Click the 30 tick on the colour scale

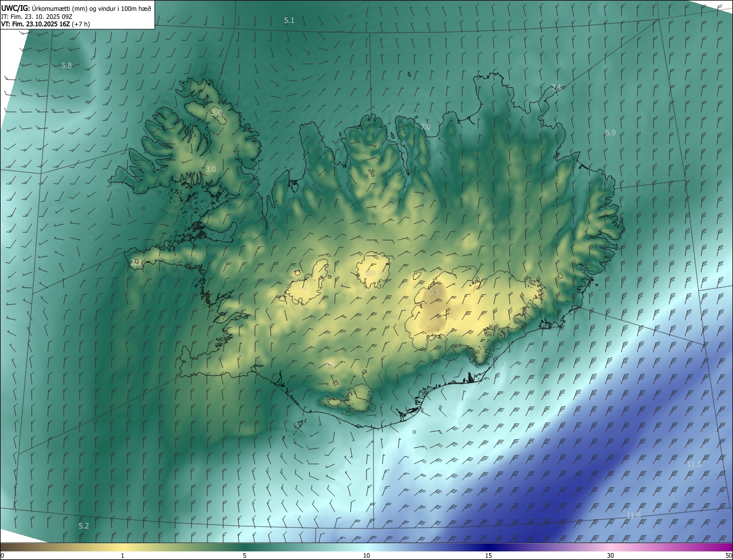610,555
